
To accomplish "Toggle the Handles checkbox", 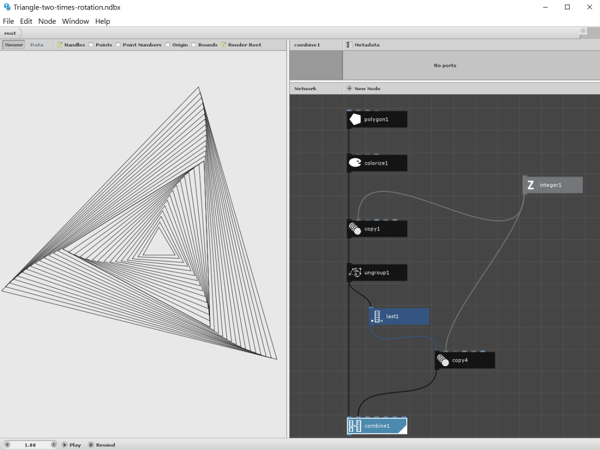I will 60,45.
